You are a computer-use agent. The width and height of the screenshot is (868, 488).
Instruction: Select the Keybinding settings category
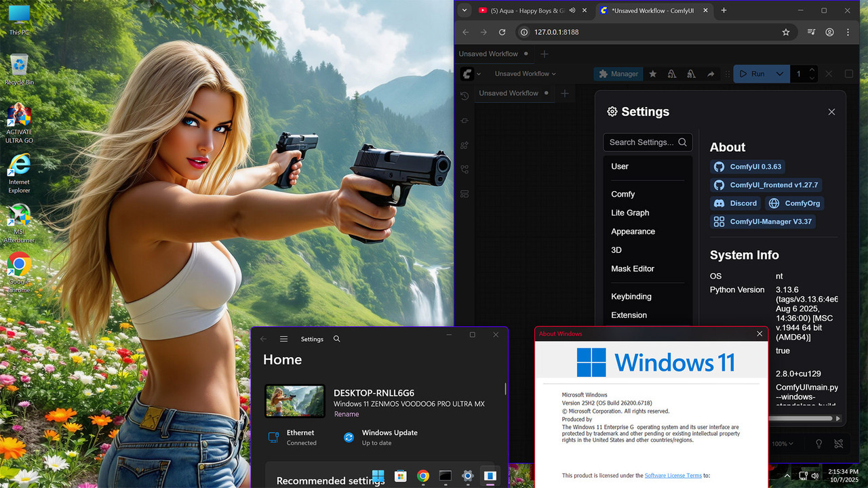coord(648,296)
